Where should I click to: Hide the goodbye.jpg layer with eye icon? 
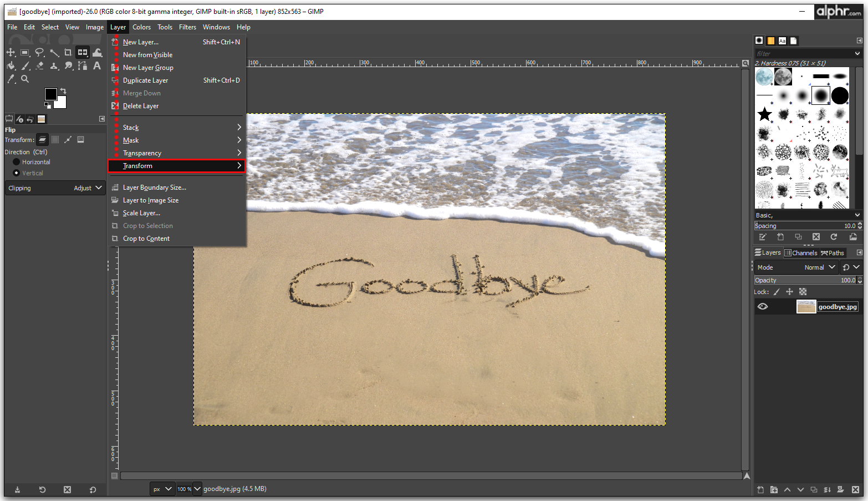pos(763,307)
